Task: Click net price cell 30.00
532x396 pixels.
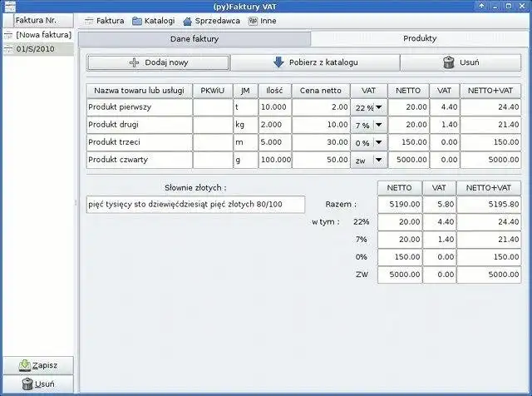Action: click(x=321, y=142)
